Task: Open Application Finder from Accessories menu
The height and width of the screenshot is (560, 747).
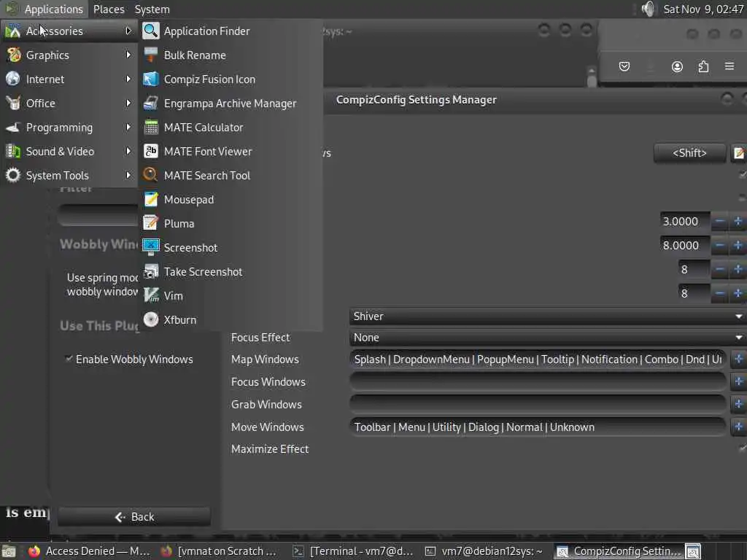Action: (x=231, y=31)
